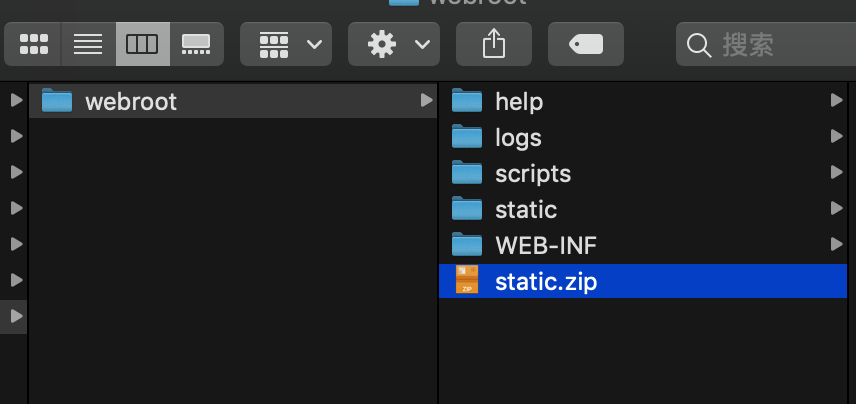Screen dimensions: 856x404
Task: Select the webroot folder
Action: tap(131, 101)
